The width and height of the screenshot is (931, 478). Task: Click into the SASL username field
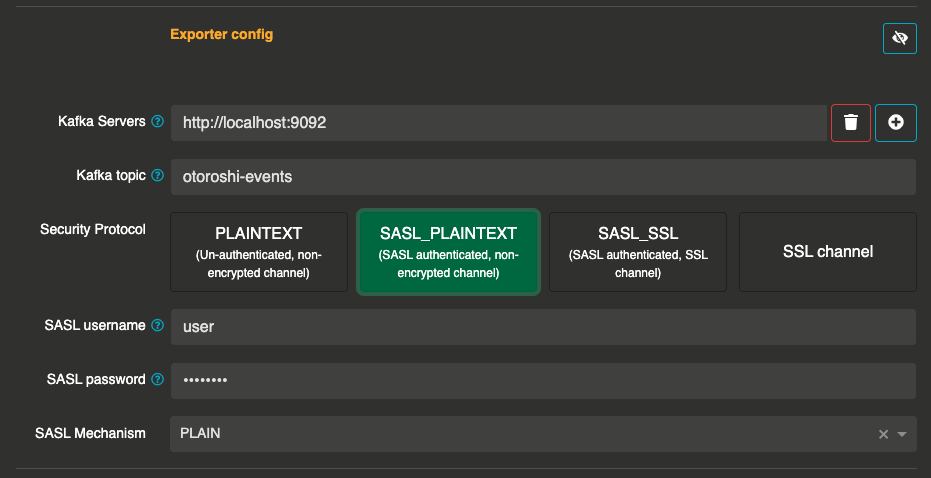click(542, 327)
